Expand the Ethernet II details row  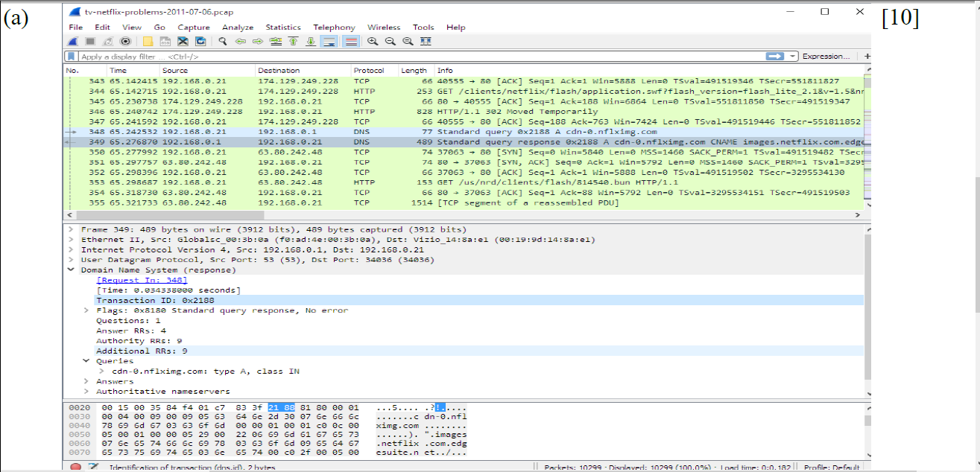(71, 240)
